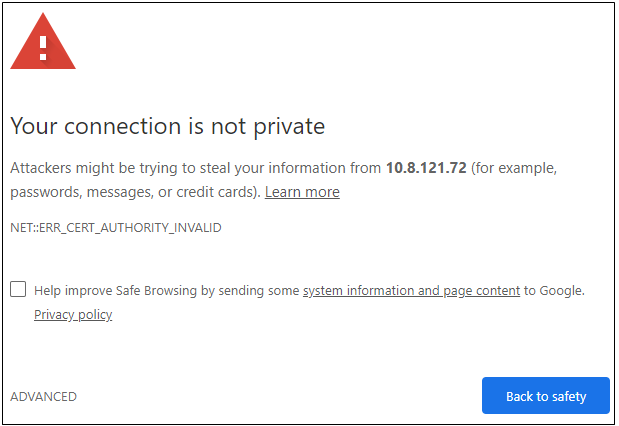Open the Privacy policy link

click(73, 315)
